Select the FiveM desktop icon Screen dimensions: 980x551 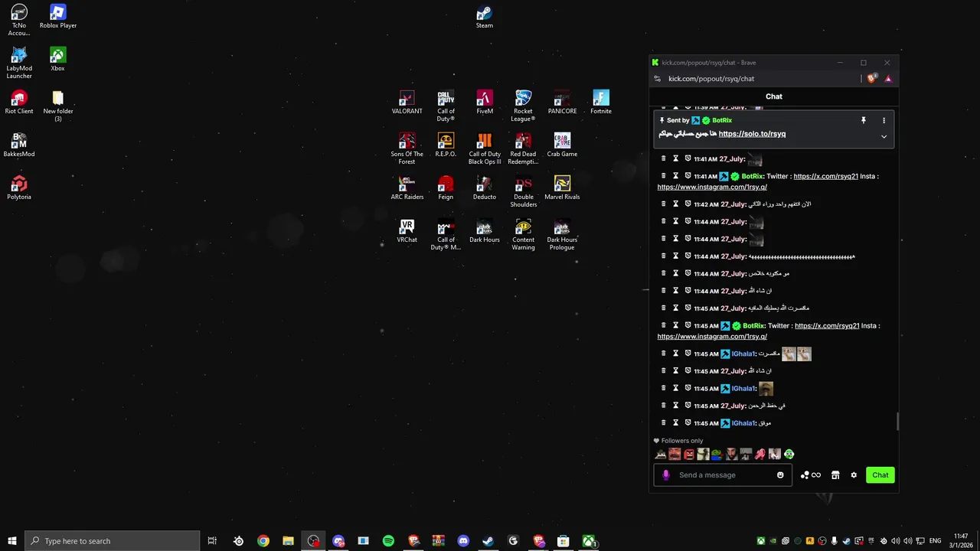point(485,103)
